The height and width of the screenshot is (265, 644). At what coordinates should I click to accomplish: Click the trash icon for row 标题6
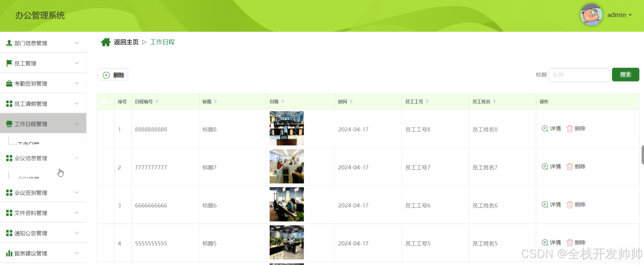pyautogui.click(x=570, y=205)
